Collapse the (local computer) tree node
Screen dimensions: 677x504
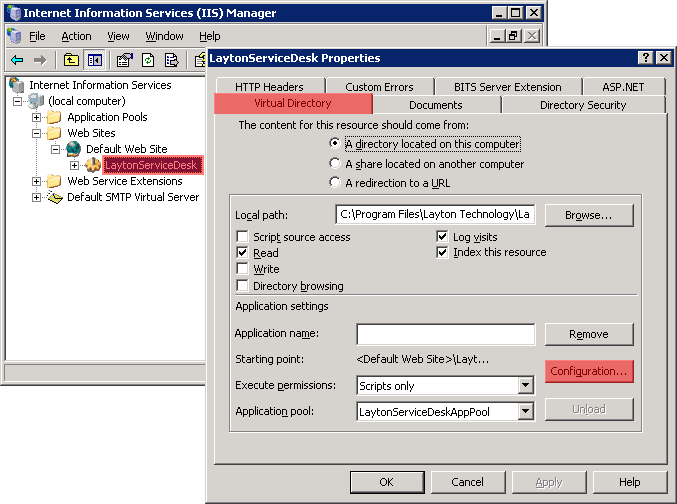click(17, 101)
